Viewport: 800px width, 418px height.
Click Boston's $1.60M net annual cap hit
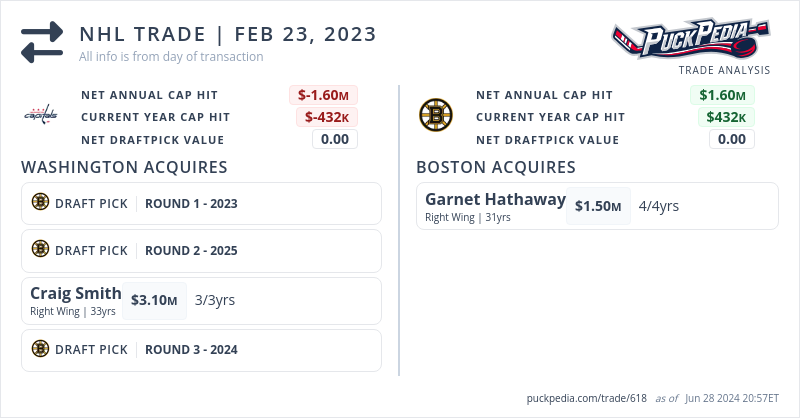(x=722, y=95)
